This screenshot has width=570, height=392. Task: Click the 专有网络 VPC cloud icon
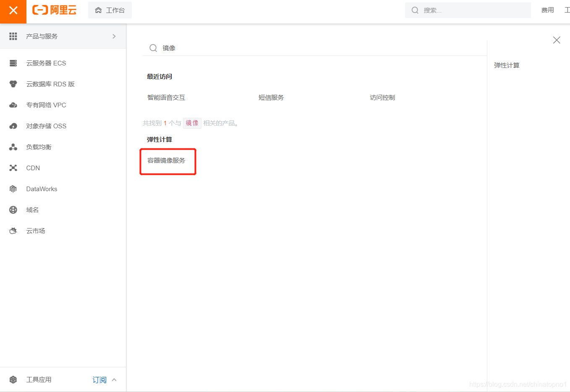tap(13, 105)
